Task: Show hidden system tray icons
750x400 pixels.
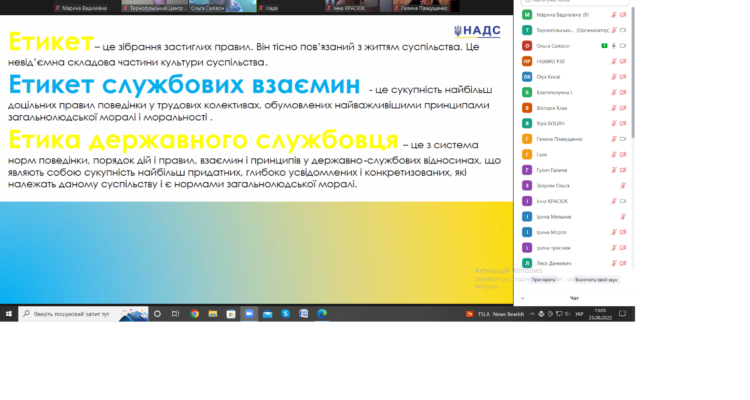Action: [532, 314]
